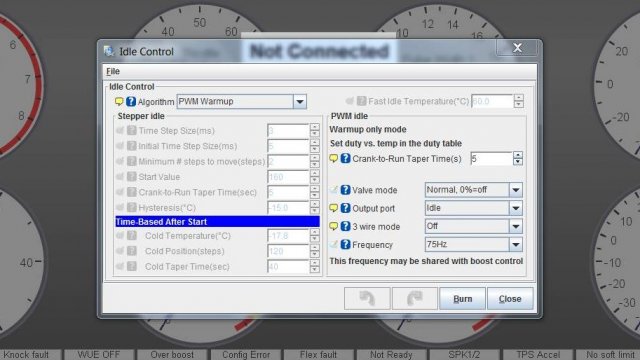Viewport: 640px width, 360px height.
Task: Click the 'Warmup only mode' text
Action: click(x=368, y=129)
